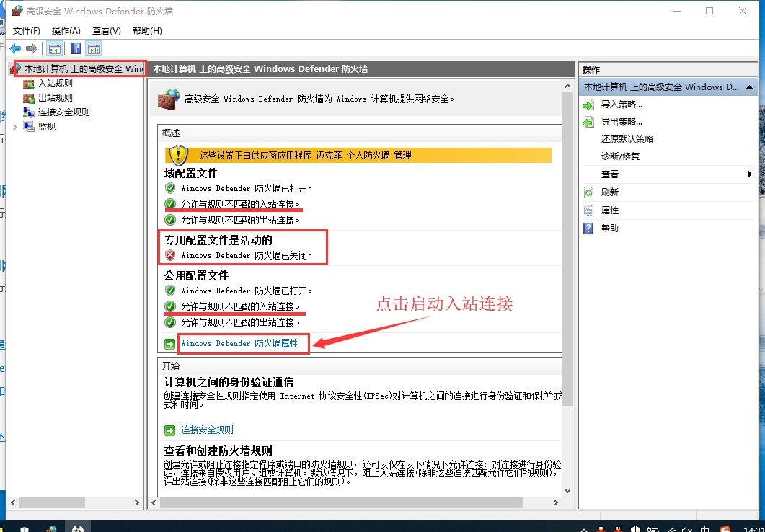Click the 导出策略 icon in the actions pane
Screen dimensions: 765x532
[589, 122]
